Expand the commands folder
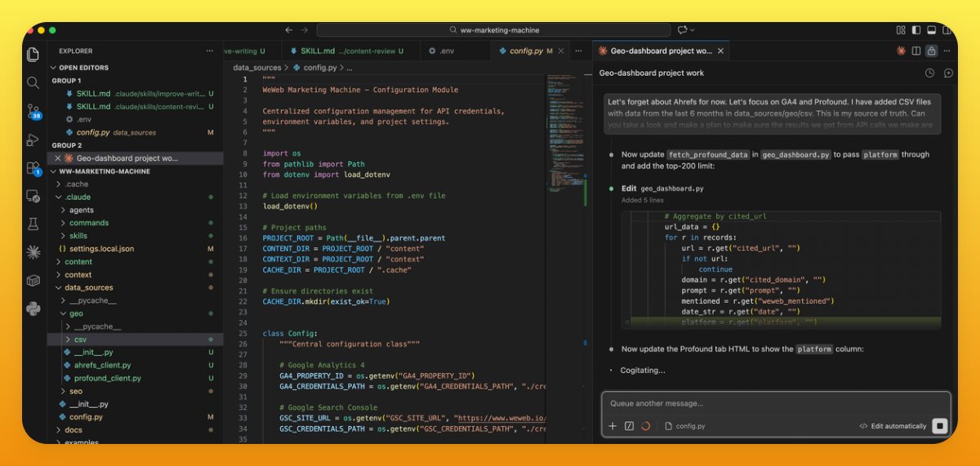980x466 pixels. [89, 223]
